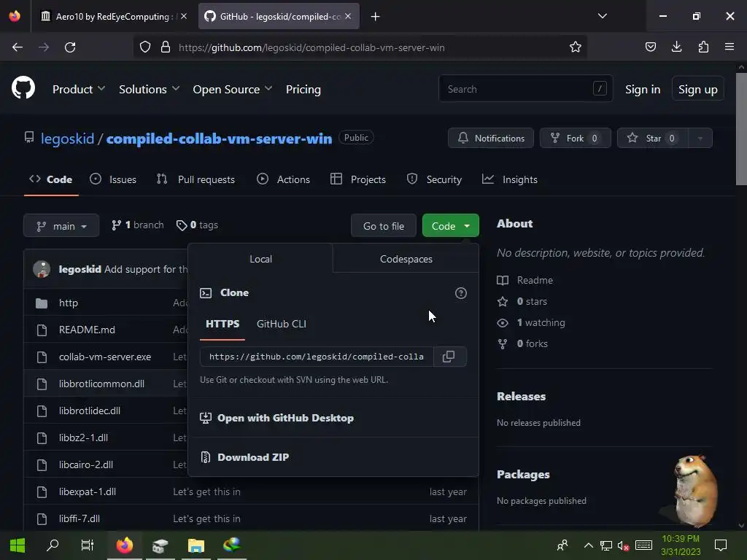Open Task View on the taskbar
The image size is (747, 560).
pyautogui.click(x=88, y=545)
